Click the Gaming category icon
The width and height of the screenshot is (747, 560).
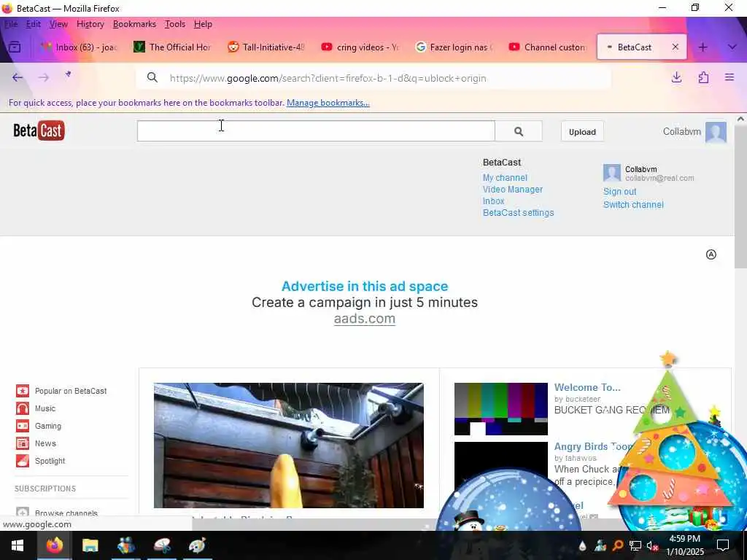pos(23,426)
